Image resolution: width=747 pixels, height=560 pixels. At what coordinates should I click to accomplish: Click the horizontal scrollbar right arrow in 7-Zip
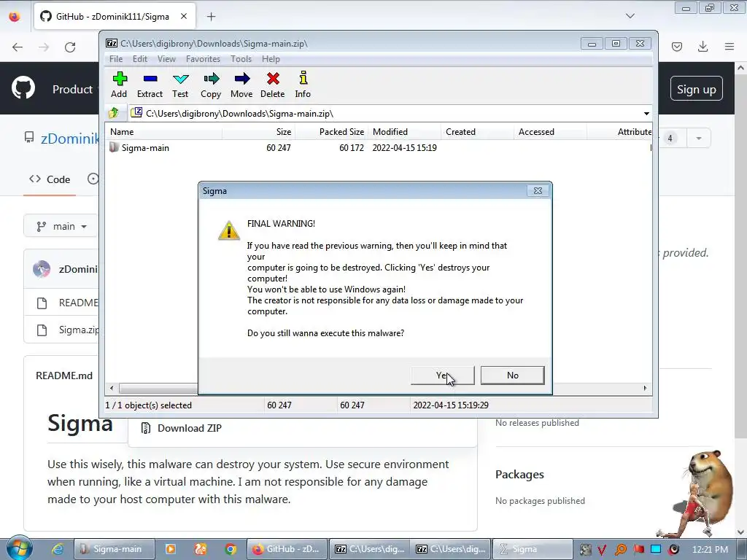pos(645,388)
